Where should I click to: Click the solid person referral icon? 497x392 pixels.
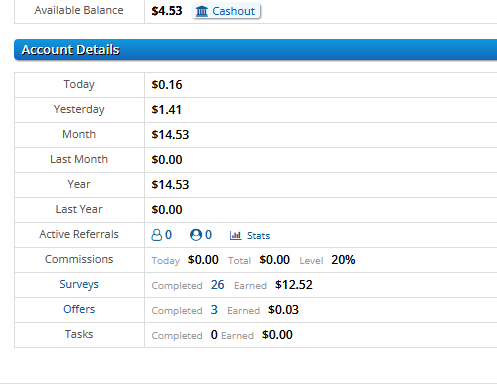point(196,235)
